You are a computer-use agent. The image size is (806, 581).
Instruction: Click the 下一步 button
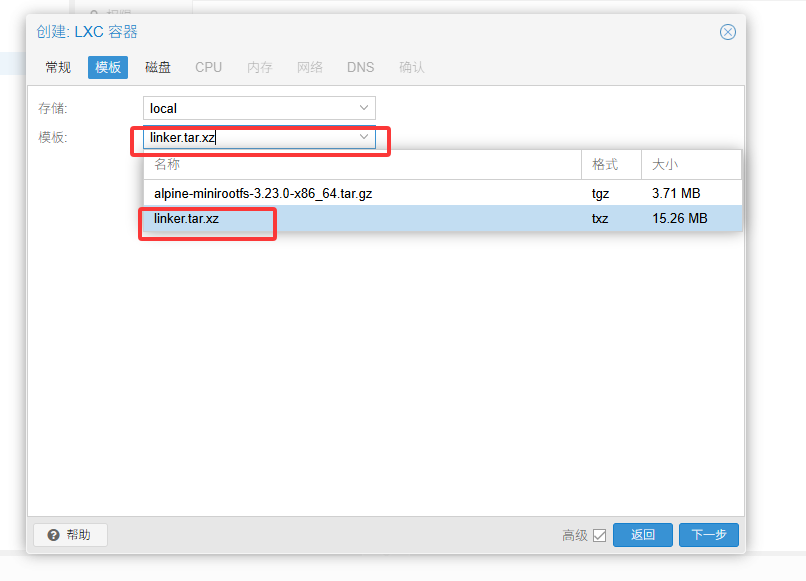click(708, 535)
